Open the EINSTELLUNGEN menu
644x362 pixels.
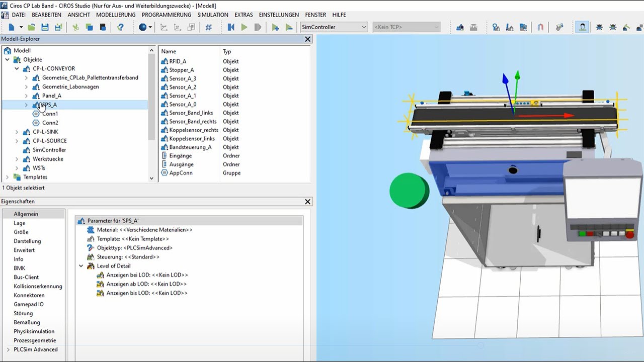(x=279, y=15)
